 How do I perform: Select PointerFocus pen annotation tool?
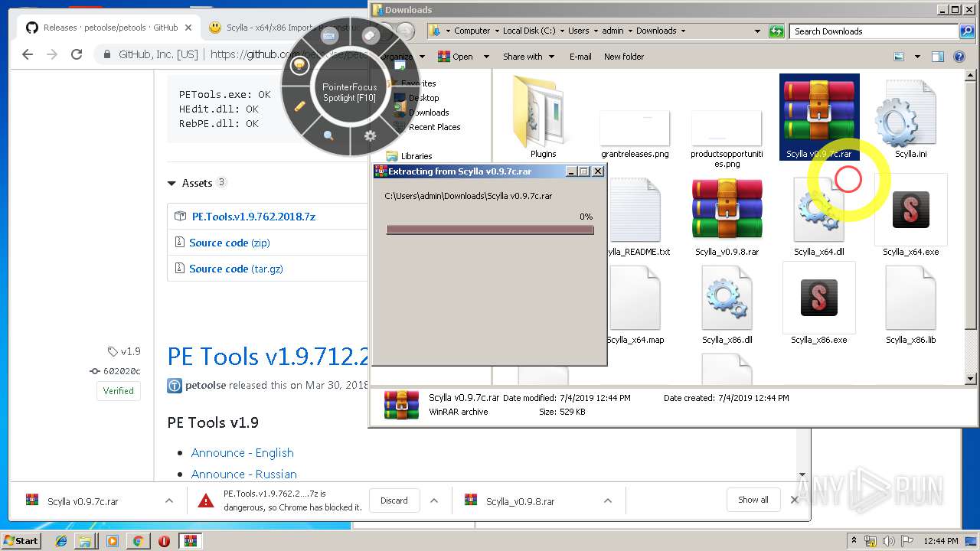click(x=300, y=106)
